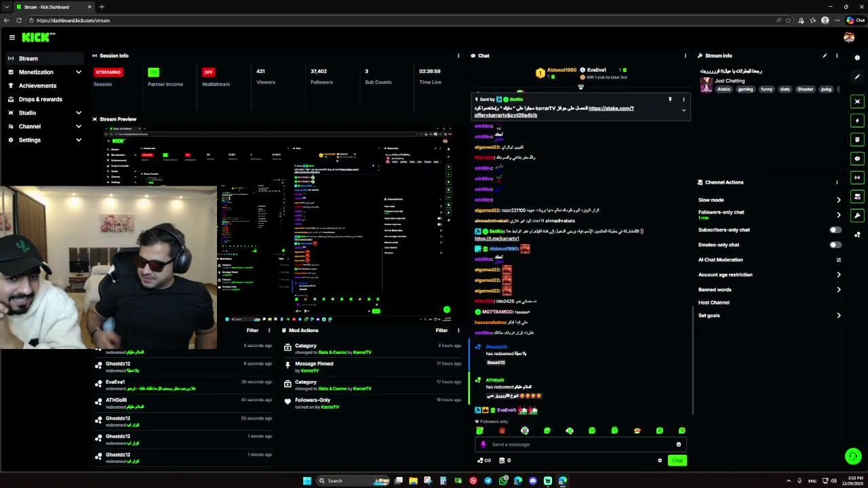The image size is (868, 488).
Task: Open Achievements in sidebar
Action: [44, 85]
